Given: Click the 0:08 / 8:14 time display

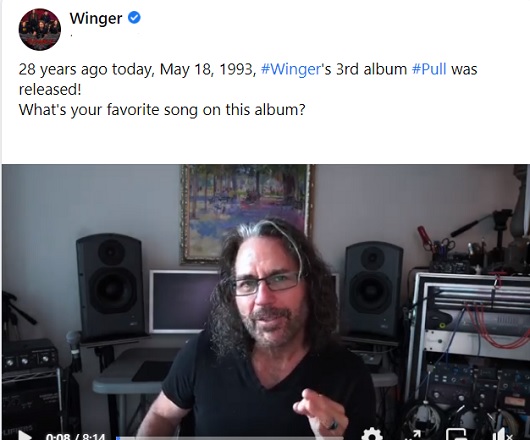Looking at the screenshot, I should coord(75,437).
